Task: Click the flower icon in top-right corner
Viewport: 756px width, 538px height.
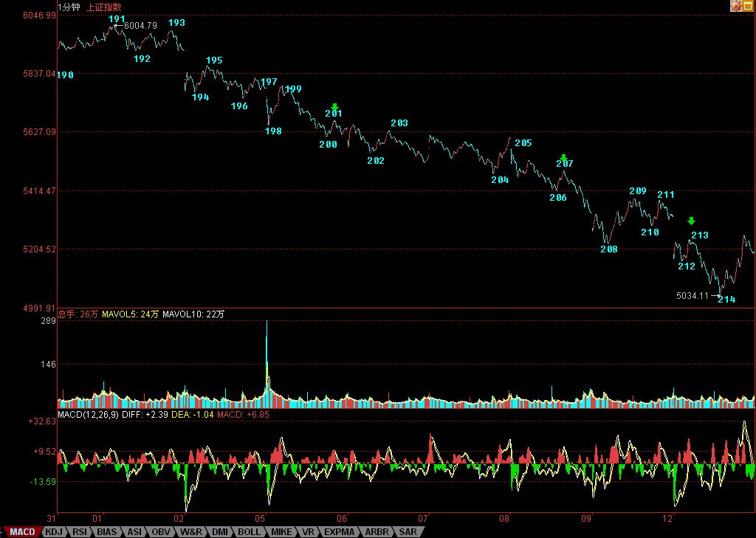Action: coord(736,6)
